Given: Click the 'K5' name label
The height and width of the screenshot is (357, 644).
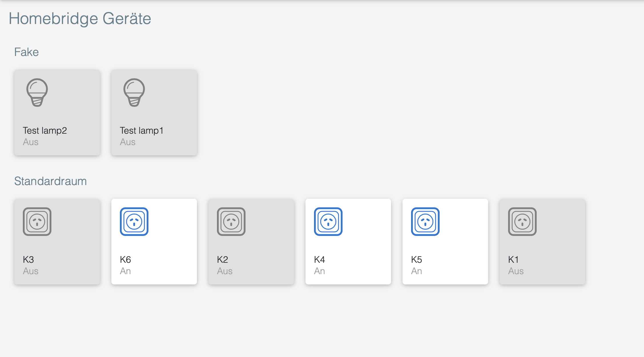Looking at the screenshot, I should click(416, 260).
